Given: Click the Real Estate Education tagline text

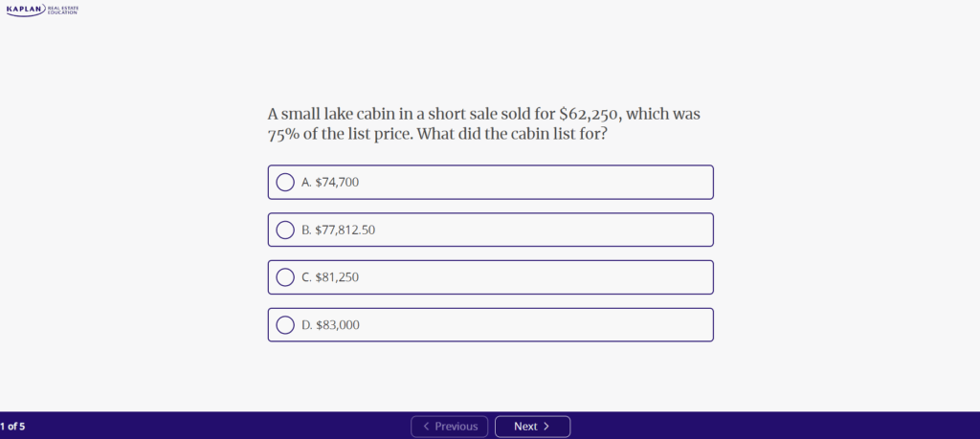Looking at the screenshot, I should [62, 11].
